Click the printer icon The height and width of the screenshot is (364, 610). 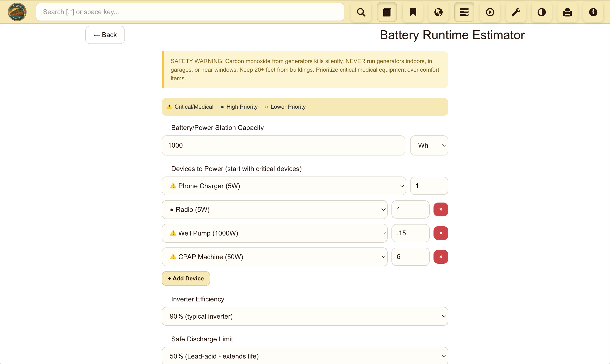point(567,12)
